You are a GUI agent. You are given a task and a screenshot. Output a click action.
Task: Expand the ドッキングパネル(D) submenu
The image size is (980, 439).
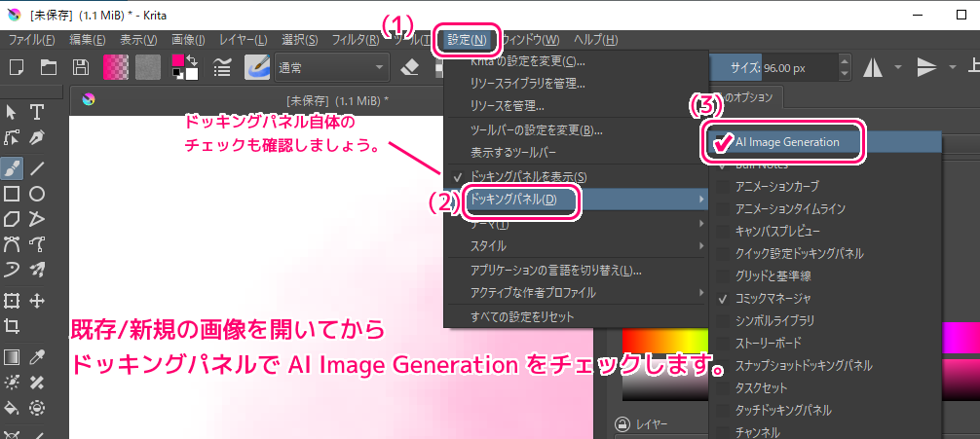pos(576,200)
